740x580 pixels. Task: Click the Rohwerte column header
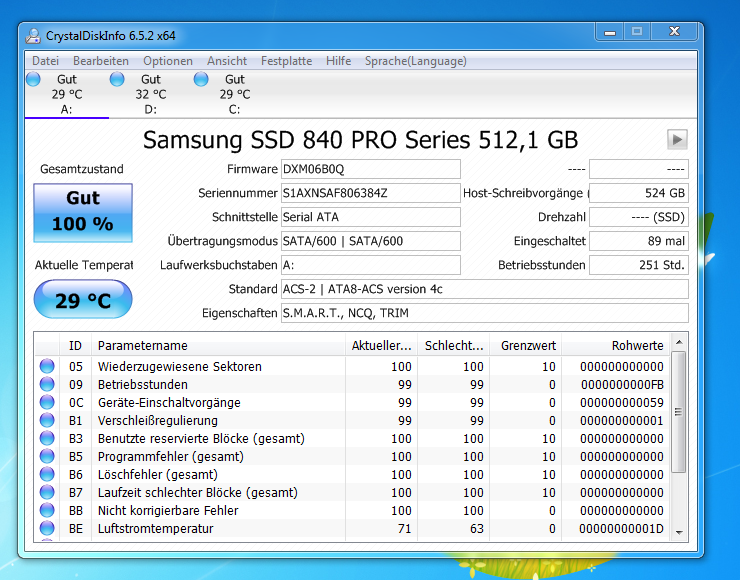pyautogui.click(x=616, y=345)
